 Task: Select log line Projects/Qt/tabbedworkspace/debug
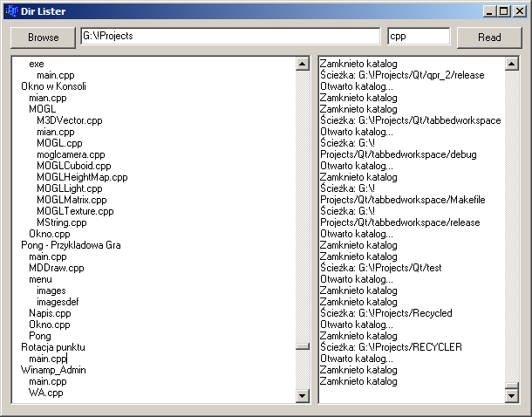(399, 154)
